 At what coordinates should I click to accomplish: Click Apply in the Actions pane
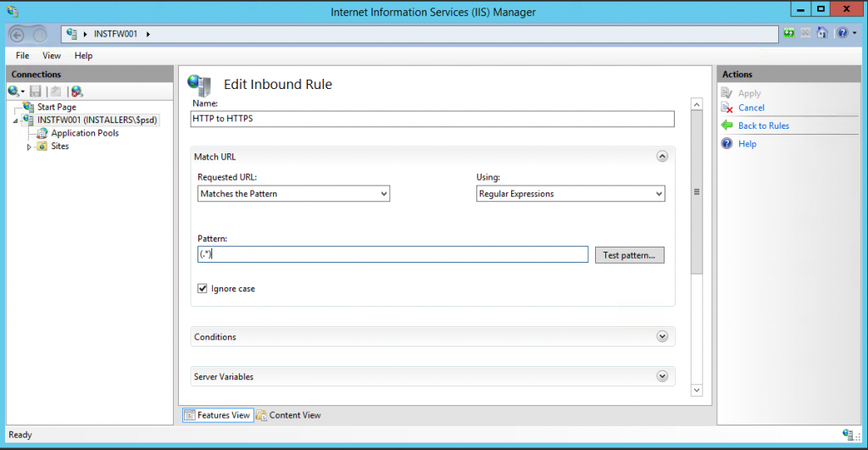tap(749, 93)
